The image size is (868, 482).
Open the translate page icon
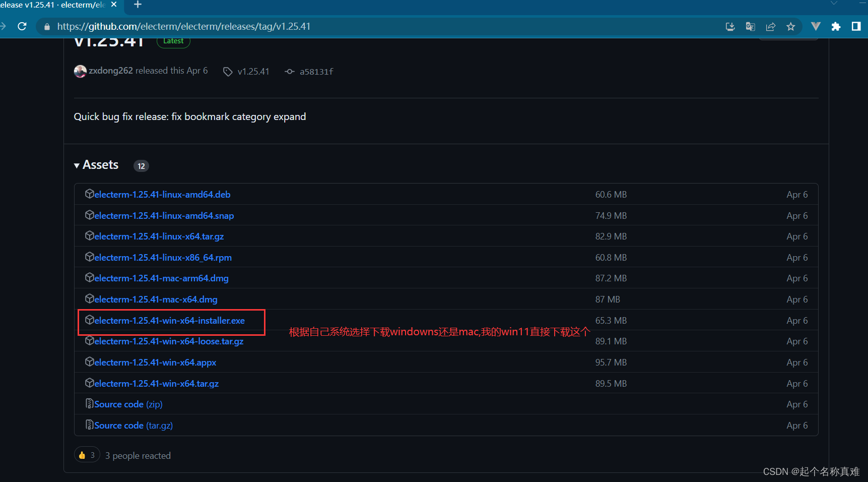tap(750, 27)
